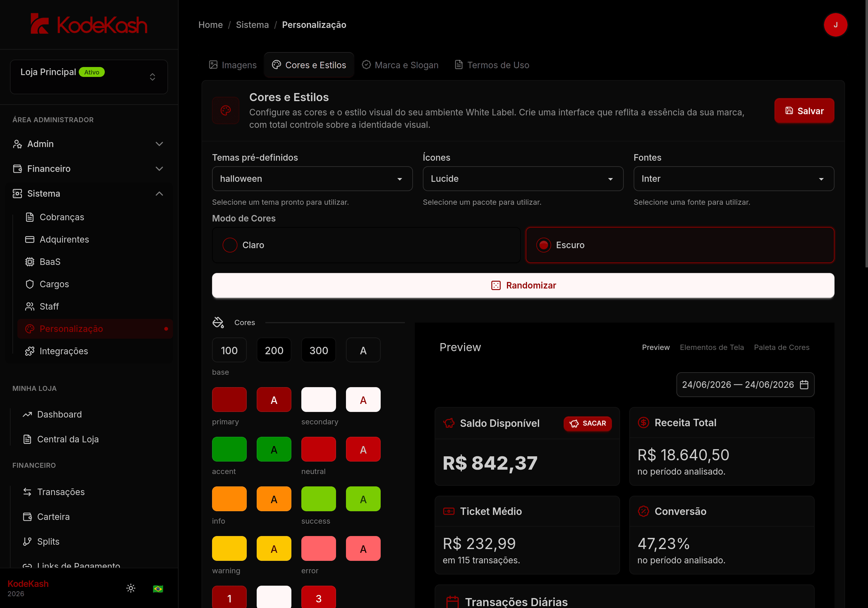
Task: Switch to the Imagens tab
Action: (233, 65)
